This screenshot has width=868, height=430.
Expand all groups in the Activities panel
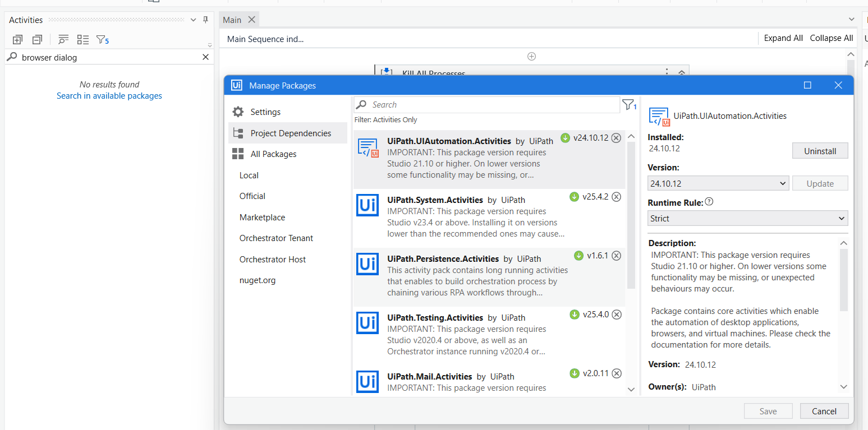(17, 39)
